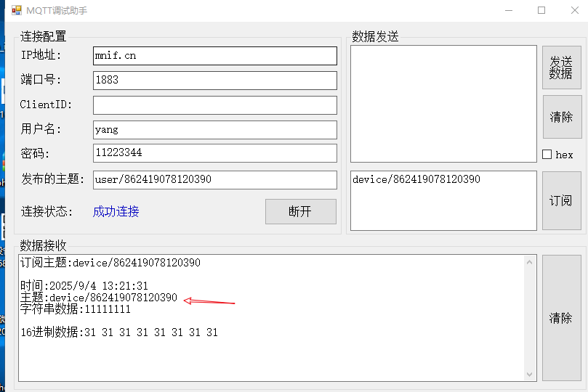Enable the hex checkbox
Viewport: 588px width, 392px height.
pyautogui.click(x=547, y=154)
